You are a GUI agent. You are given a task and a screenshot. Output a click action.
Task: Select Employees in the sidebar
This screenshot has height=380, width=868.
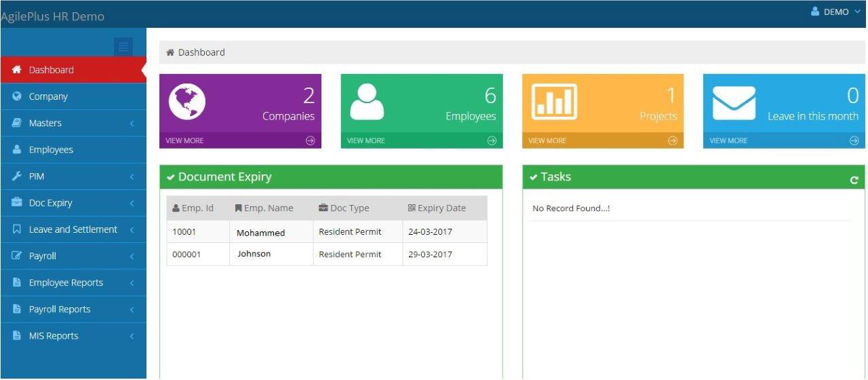pyautogui.click(x=73, y=149)
